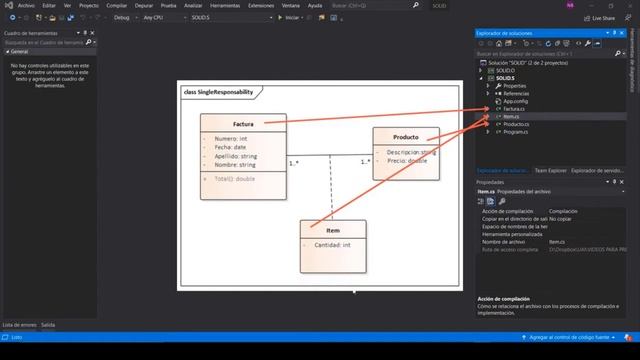Select Producto.cs in Solution Explorer
This screenshot has height=360, width=640.
[516, 124]
